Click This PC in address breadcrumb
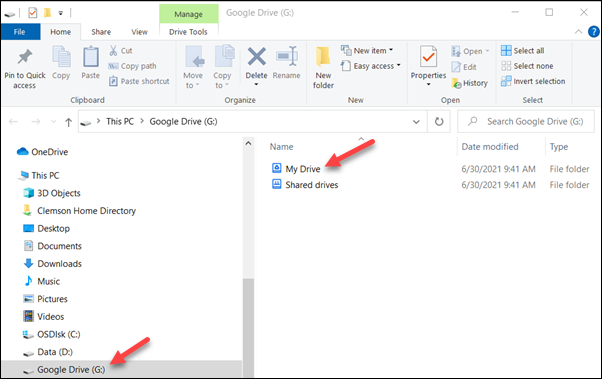 click(120, 122)
